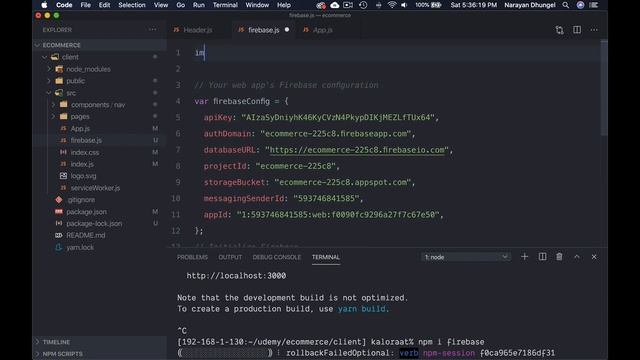Screen dimensions: 640x360
Task: Select the terminal dropdown showing 1: node
Action: pos(465,257)
